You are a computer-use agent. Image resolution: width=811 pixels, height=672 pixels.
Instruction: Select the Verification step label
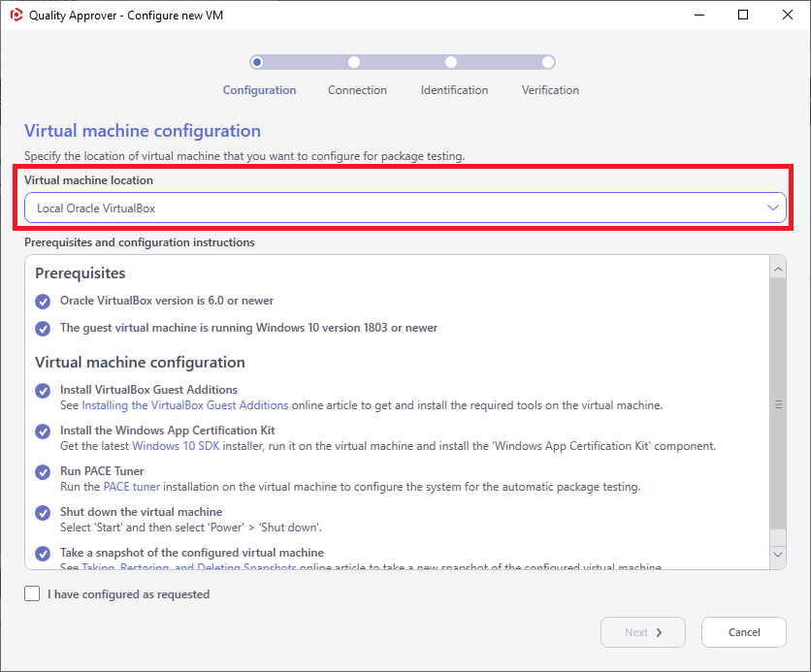click(550, 90)
